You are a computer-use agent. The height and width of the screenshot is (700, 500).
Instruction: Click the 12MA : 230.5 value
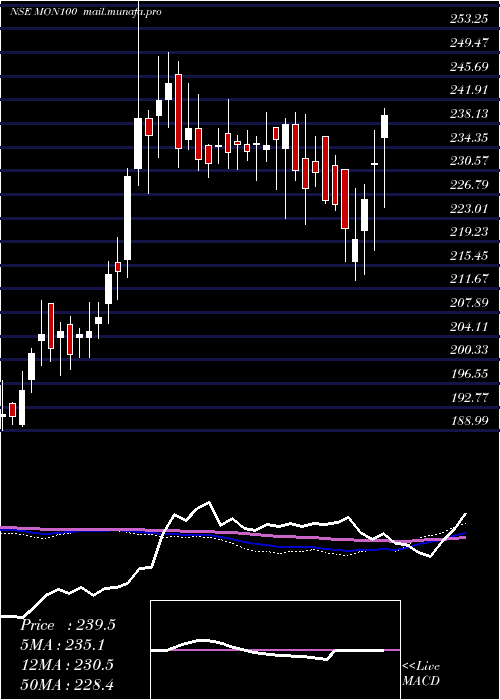click(x=67, y=664)
